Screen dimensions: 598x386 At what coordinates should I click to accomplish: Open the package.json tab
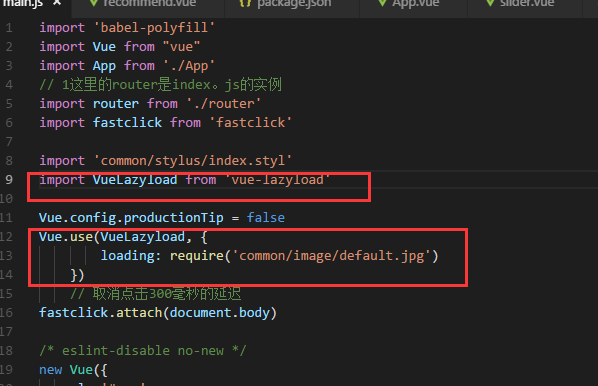click(294, 3)
